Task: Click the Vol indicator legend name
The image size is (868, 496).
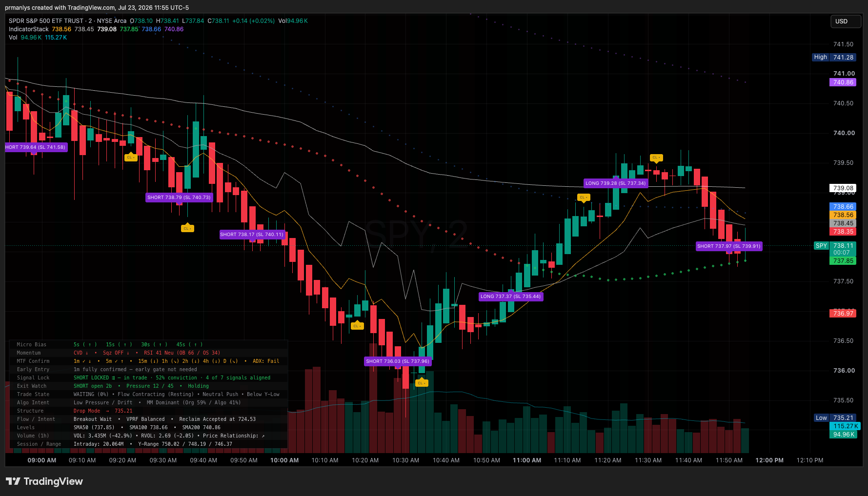Action: (13, 38)
